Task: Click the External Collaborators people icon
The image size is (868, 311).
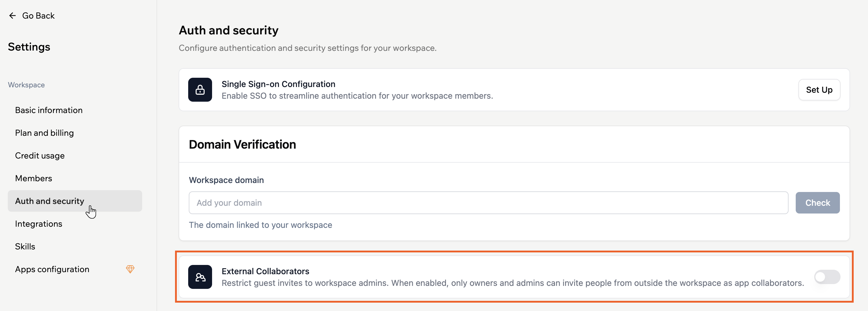Action: click(200, 277)
